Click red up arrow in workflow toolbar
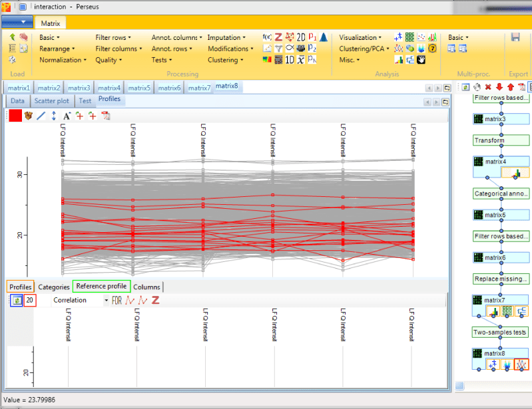The image size is (532, 409). [510, 87]
